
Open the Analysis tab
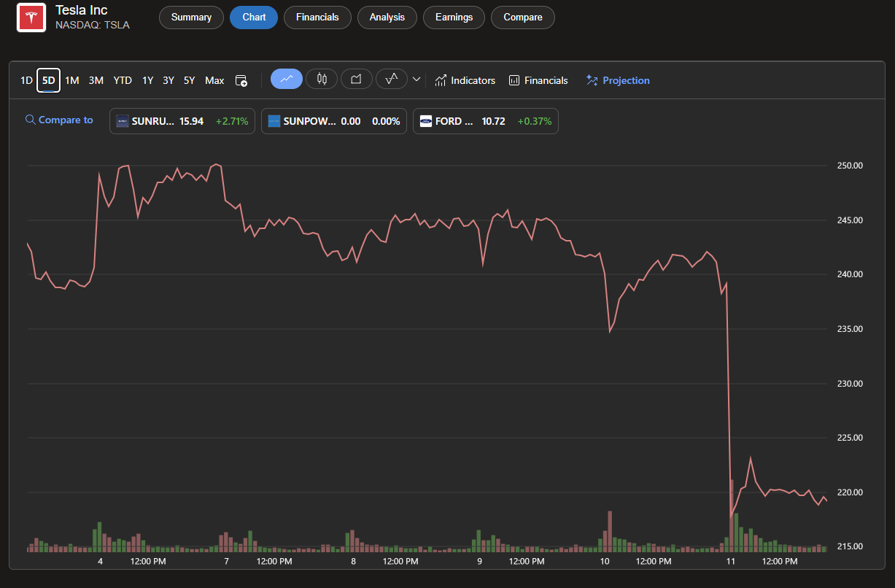387,18
